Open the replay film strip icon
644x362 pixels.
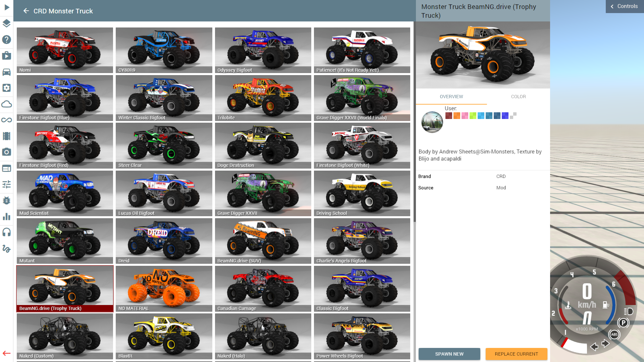pyautogui.click(x=7, y=136)
